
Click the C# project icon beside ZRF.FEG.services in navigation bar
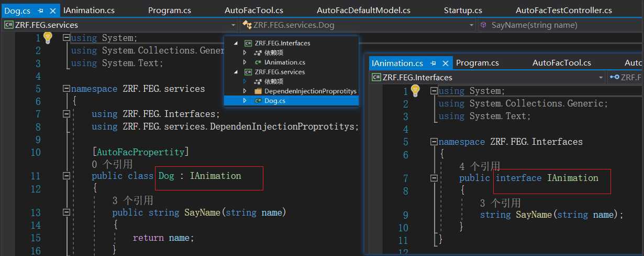(x=8, y=25)
